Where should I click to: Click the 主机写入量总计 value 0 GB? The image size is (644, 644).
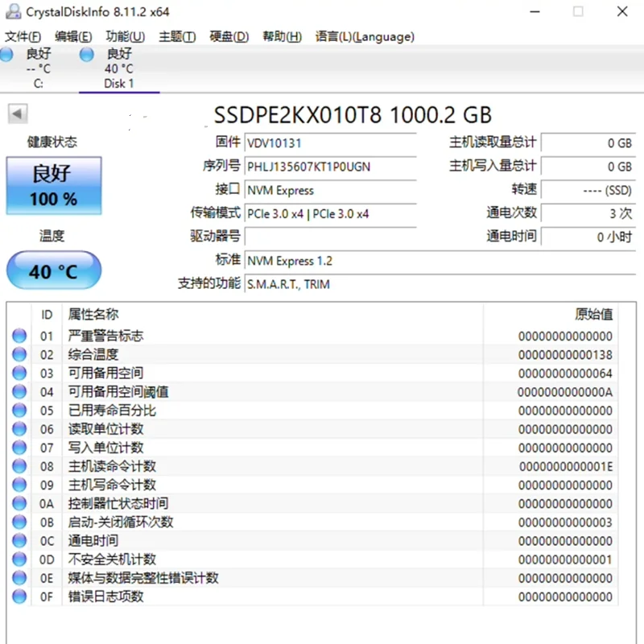click(x=588, y=167)
